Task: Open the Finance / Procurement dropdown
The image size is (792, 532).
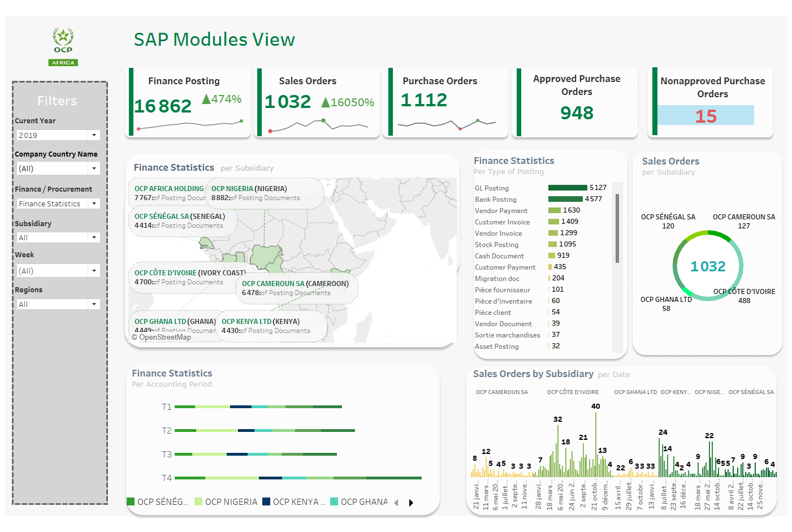Action: tap(59, 204)
